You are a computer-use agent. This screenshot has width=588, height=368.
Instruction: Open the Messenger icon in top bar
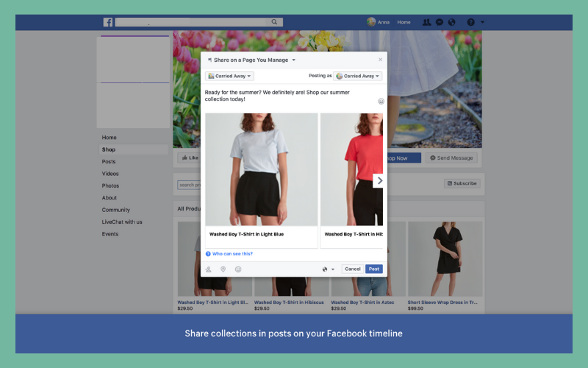click(440, 22)
